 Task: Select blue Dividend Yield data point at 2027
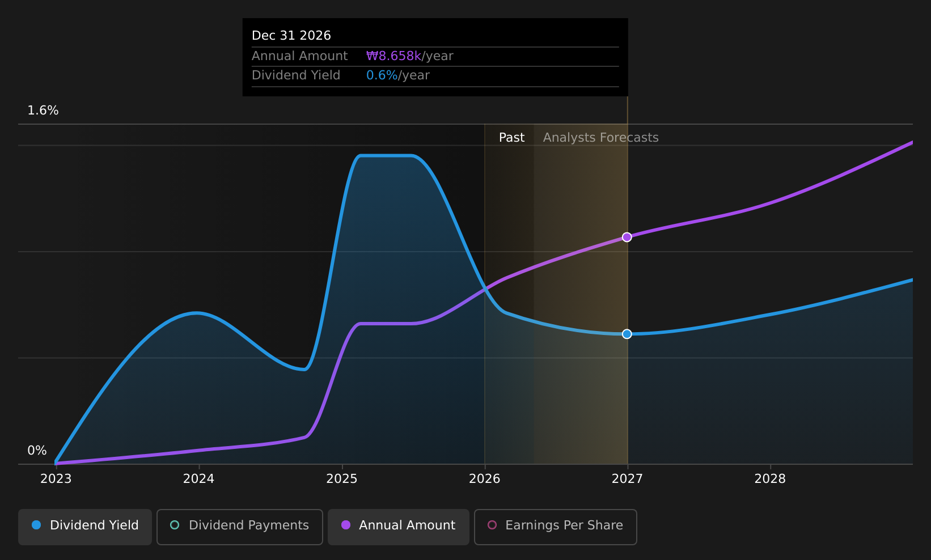click(627, 334)
